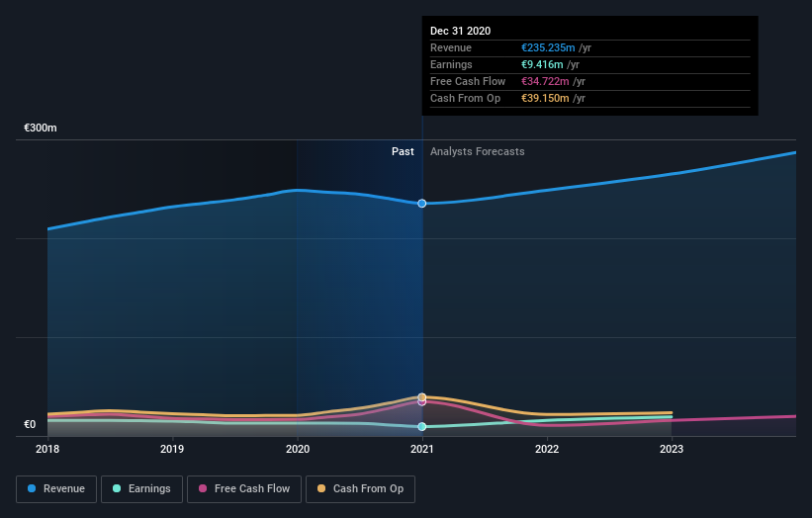This screenshot has height=518, width=812.
Task: Toggle the Free Cash Flow legend series
Action: point(244,489)
